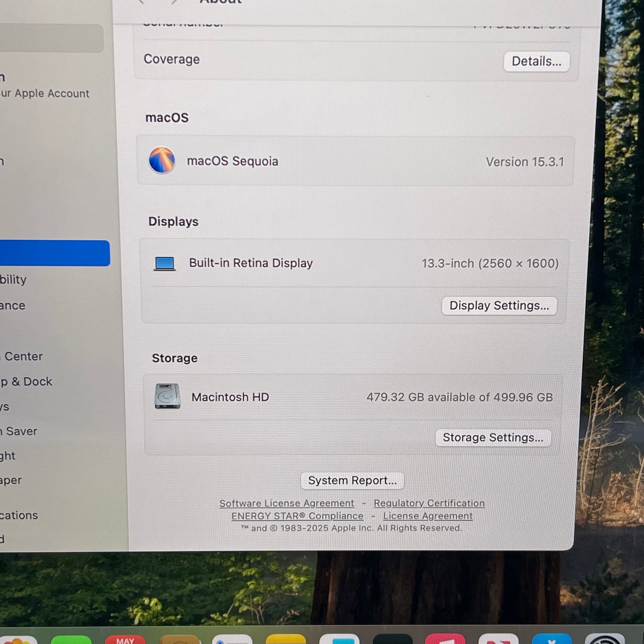Open the Apple Account entry in the sidebar
This screenshot has height=644, width=644.
(x=45, y=86)
